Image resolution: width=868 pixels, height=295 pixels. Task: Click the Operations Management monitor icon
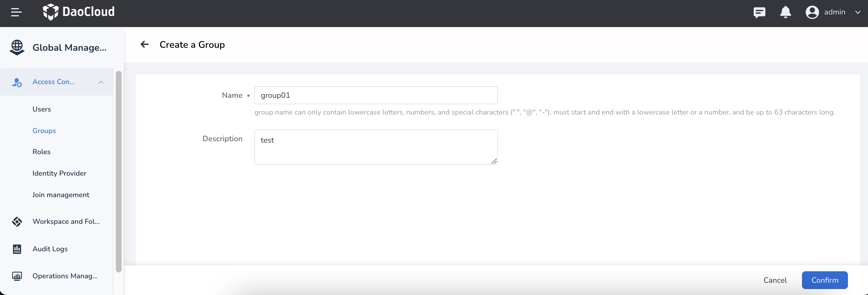(x=17, y=276)
